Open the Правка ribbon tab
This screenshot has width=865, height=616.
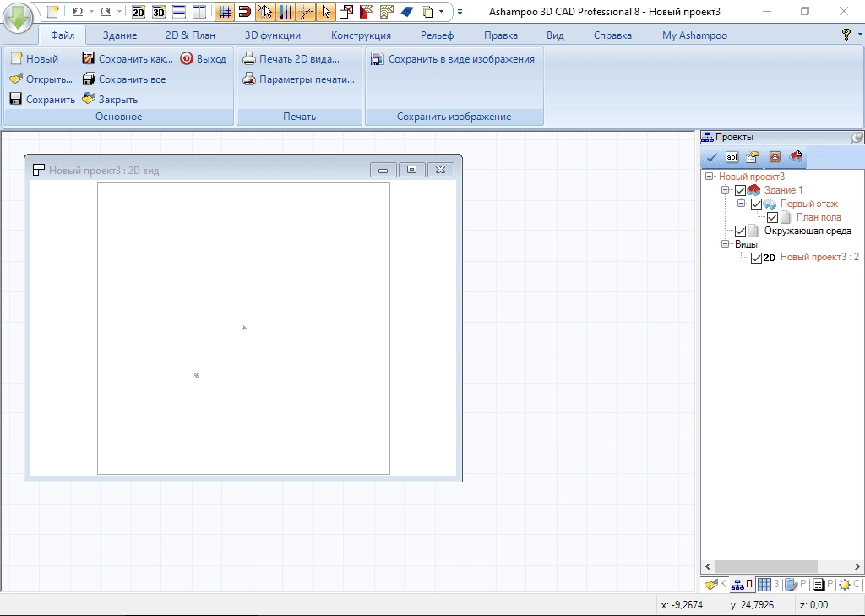(x=501, y=35)
